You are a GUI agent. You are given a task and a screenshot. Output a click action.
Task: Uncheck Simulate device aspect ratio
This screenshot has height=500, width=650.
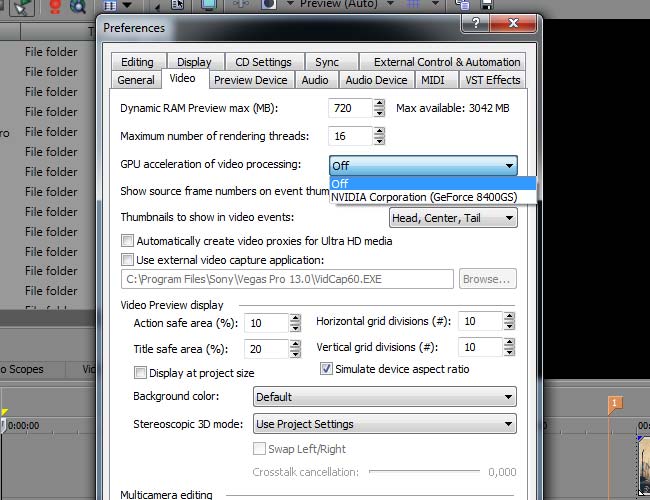click(x=326, y=369)
